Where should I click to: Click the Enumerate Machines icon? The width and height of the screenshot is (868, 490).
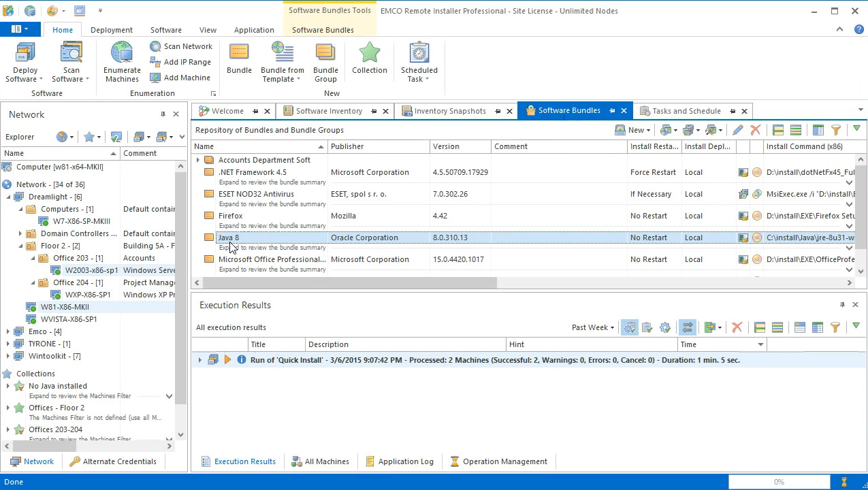[122, 54]
